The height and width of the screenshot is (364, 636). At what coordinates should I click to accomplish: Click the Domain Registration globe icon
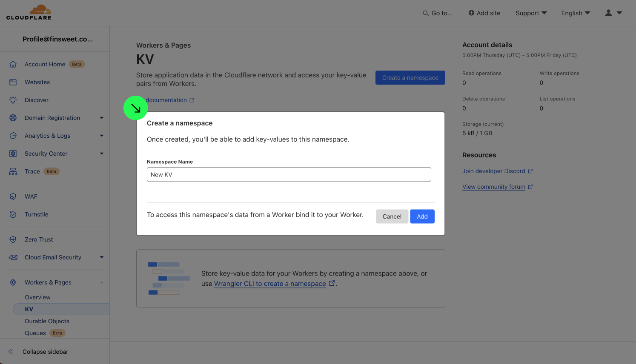coord(13,118)
